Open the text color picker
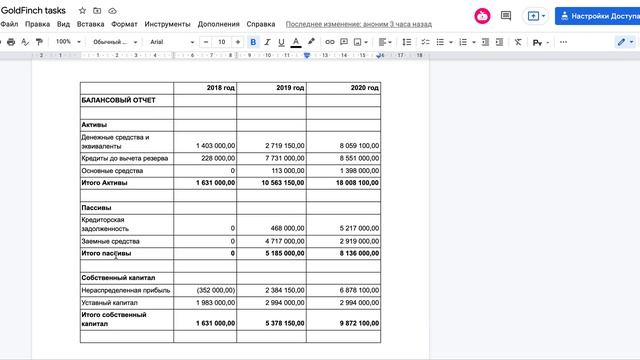The height and width of the screenshot is (360, 640). [296, 42]
